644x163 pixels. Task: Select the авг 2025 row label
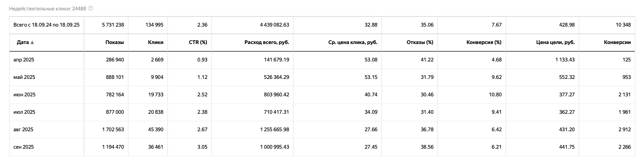point(24,130)
